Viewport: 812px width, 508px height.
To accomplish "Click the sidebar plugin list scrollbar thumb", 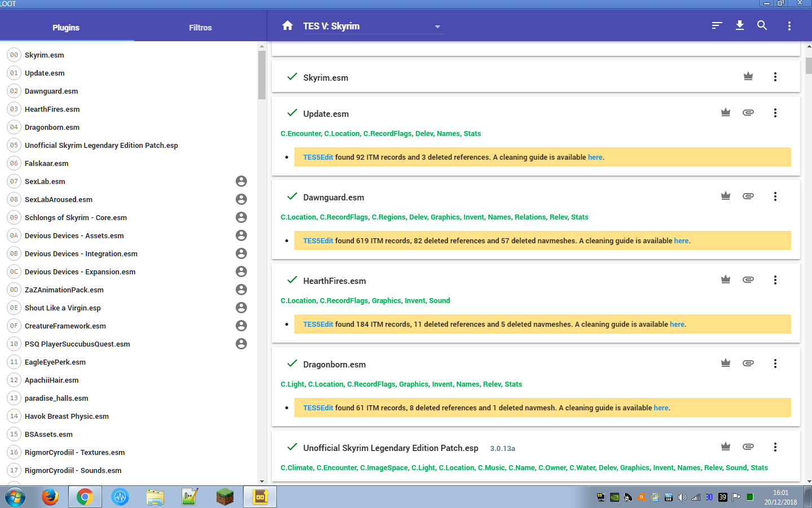I will 262,75.
